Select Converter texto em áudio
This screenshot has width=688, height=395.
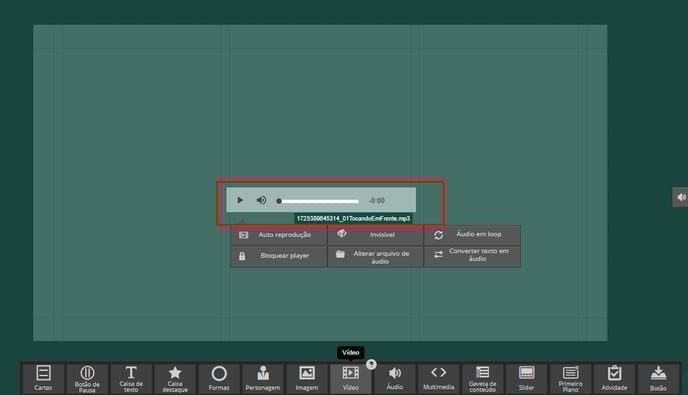tap(472, 256)
